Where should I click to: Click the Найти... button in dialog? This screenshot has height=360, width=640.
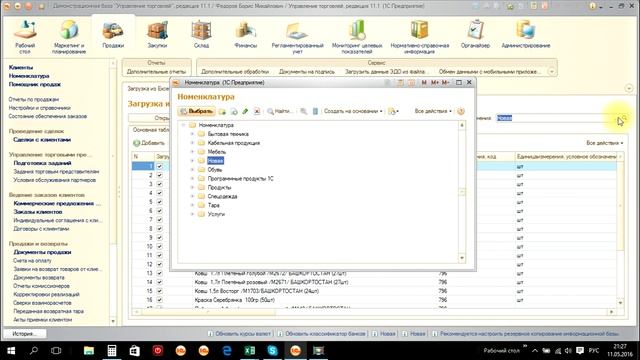tap(280, 111)
